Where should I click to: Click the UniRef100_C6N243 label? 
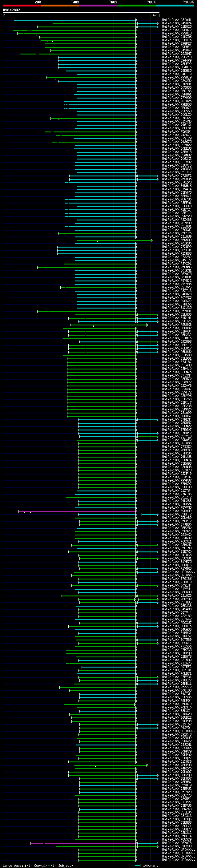point(177,809)
